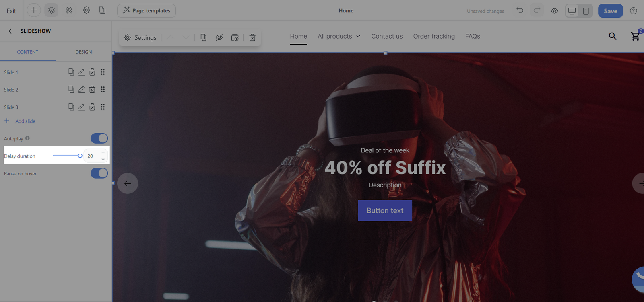Toggle Pause on hover switch

coord(99,173)
